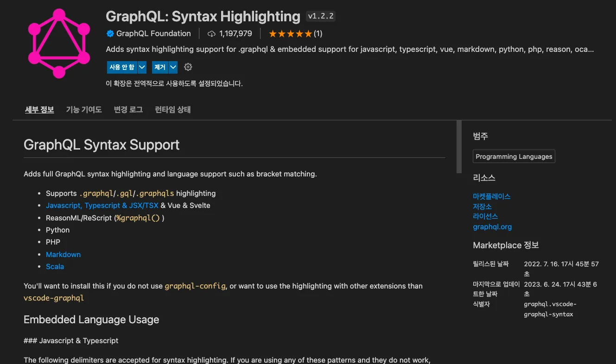The image size is (616, 364).
Task: Click the 제거 button
Action: click(x=160, y=67)
